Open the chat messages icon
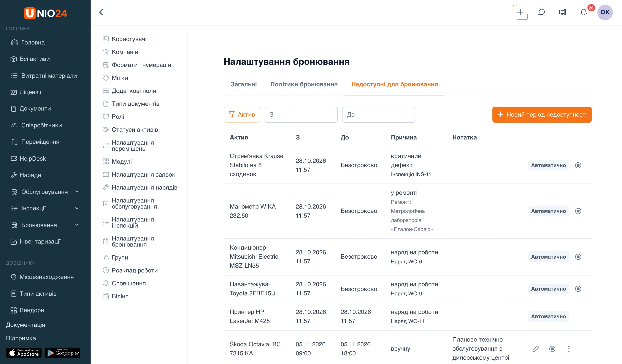The image size is (622, 364). [541, 12]
